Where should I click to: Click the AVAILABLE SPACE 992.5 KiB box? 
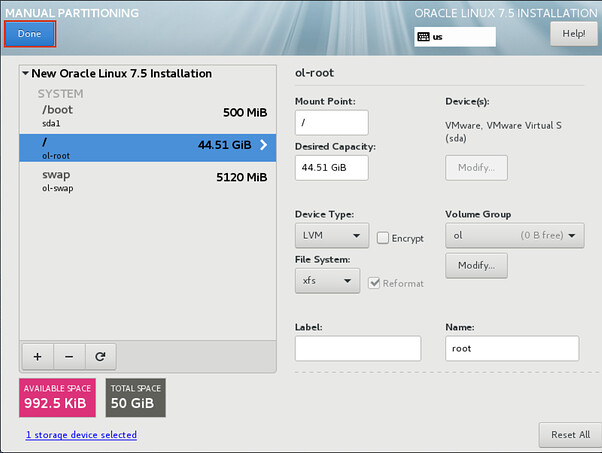(x=57, y=397)
